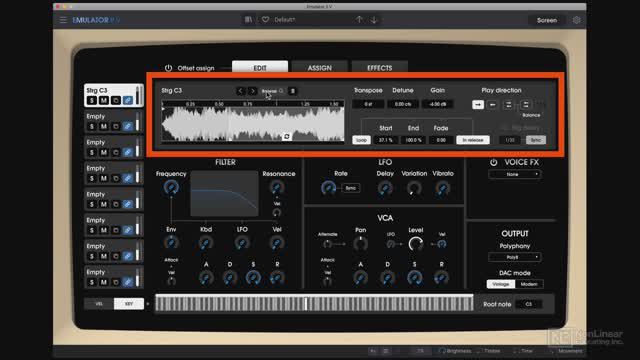Click the filter Kbd tracking knob
640x360 pixels.
point(206,243)
